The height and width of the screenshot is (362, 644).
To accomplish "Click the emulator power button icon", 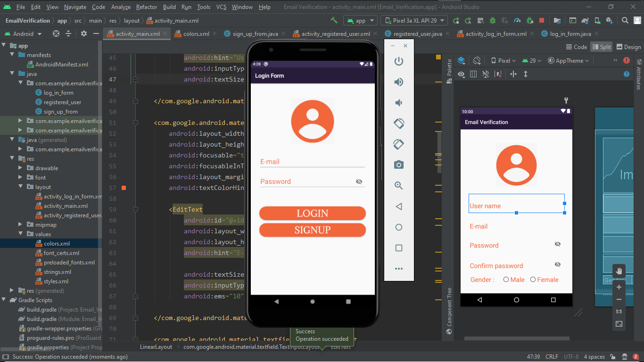I will coord(399,61).
